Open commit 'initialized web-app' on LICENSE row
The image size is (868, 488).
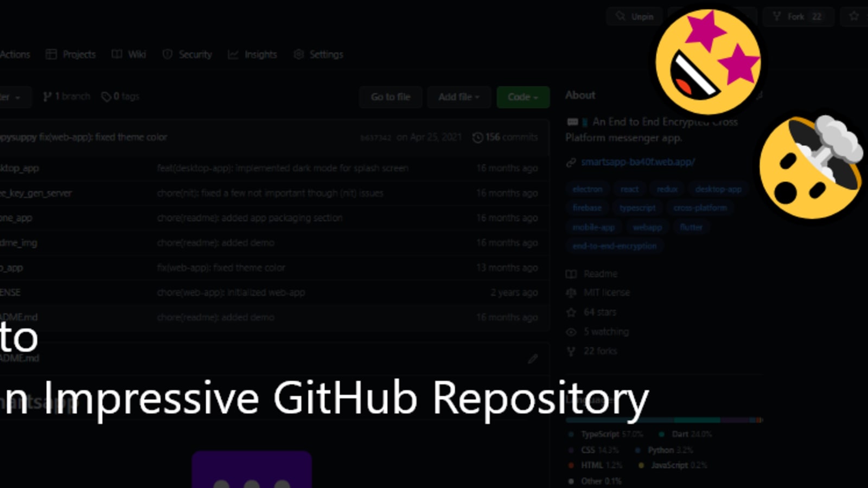231,292
